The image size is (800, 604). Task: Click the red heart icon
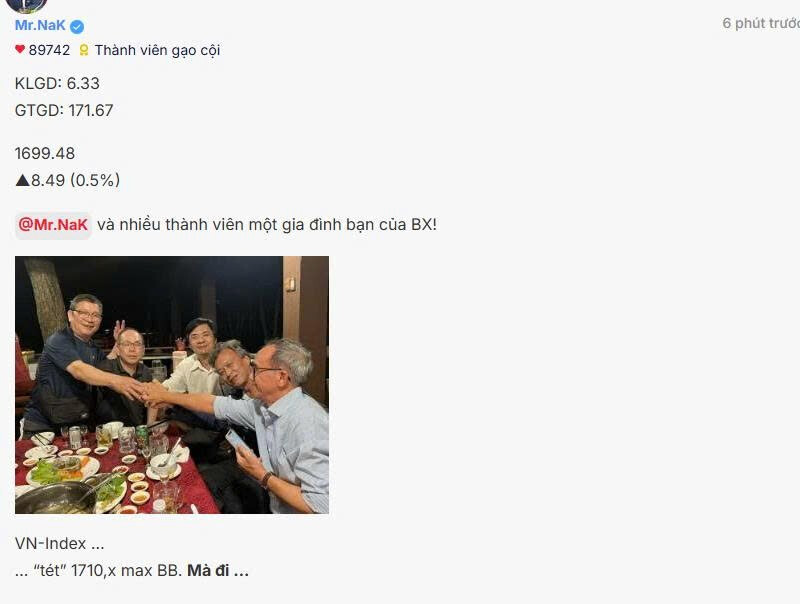[20, 49]
